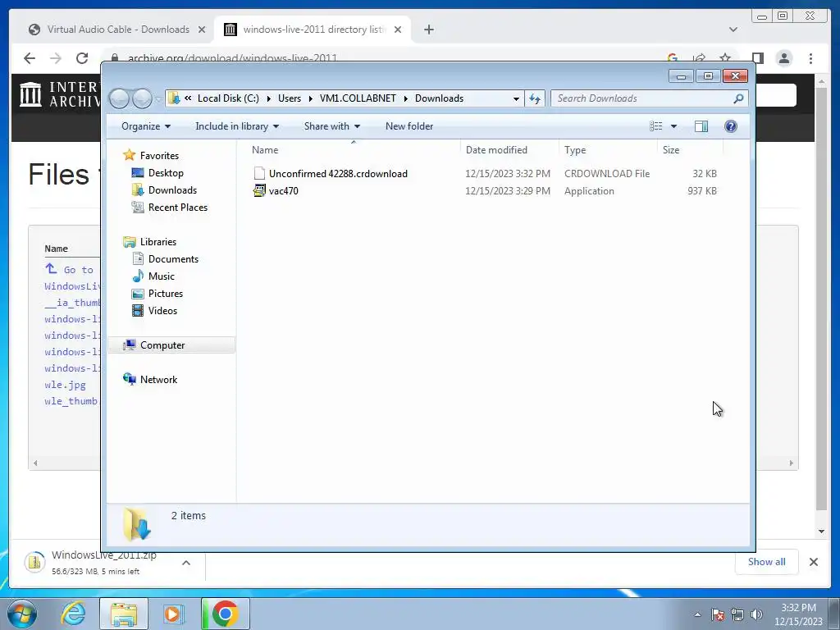Open Desktop in Favorites
Screen dimensions: 840x630
166,173
